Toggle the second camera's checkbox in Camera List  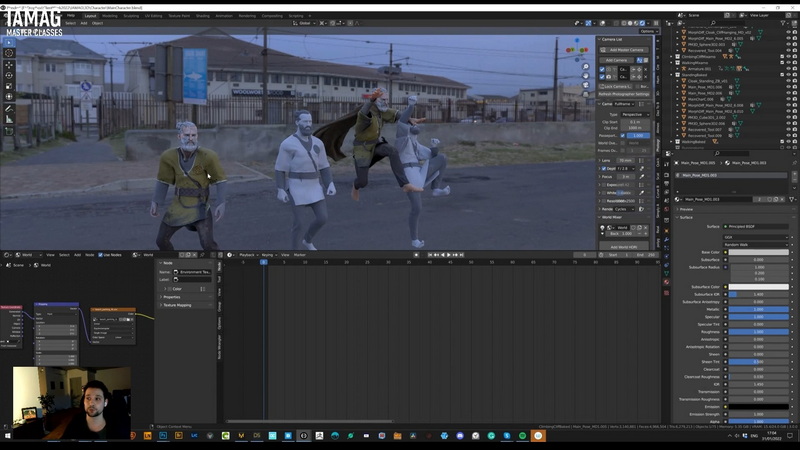(602, 77)
